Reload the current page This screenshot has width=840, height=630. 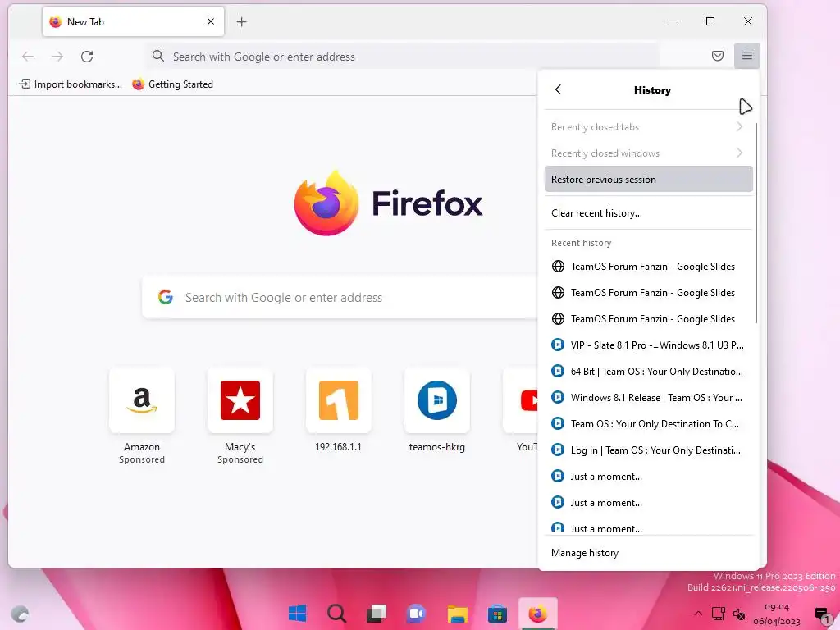point(87,57)
